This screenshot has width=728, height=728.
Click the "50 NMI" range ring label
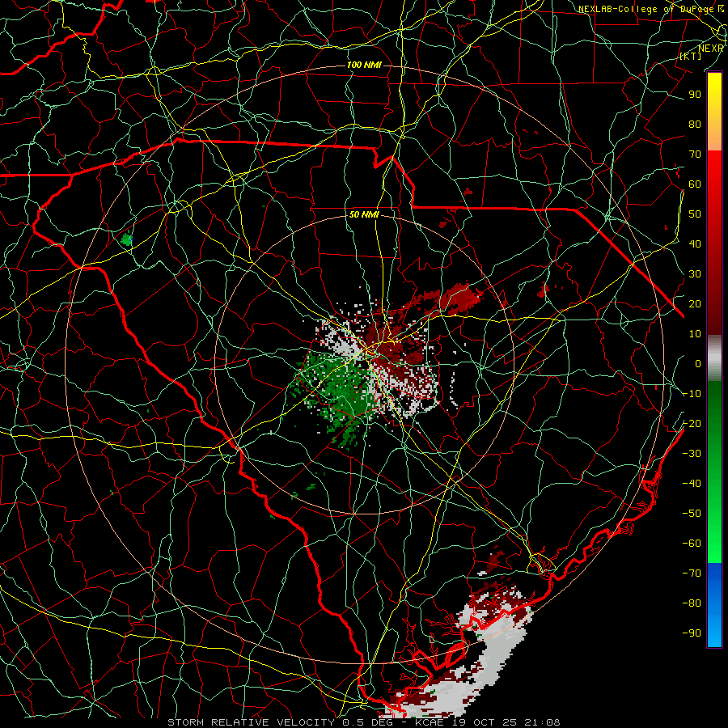364,215
